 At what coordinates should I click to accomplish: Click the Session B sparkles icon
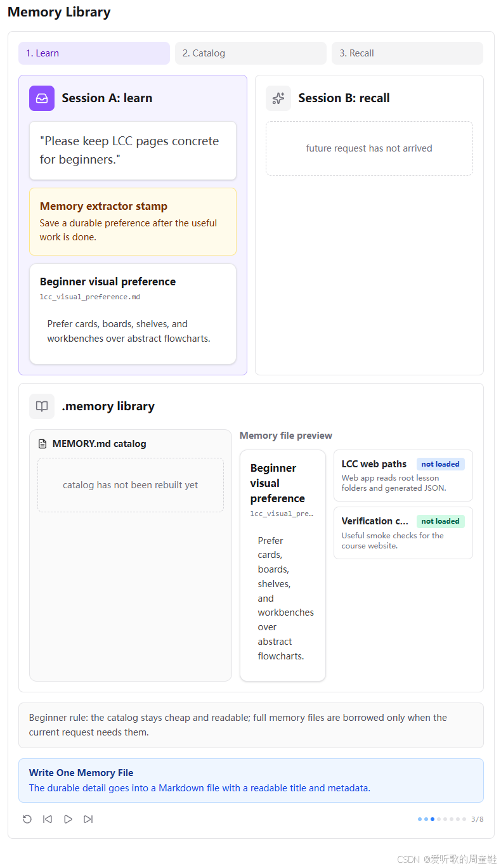[x=278, y=98]
